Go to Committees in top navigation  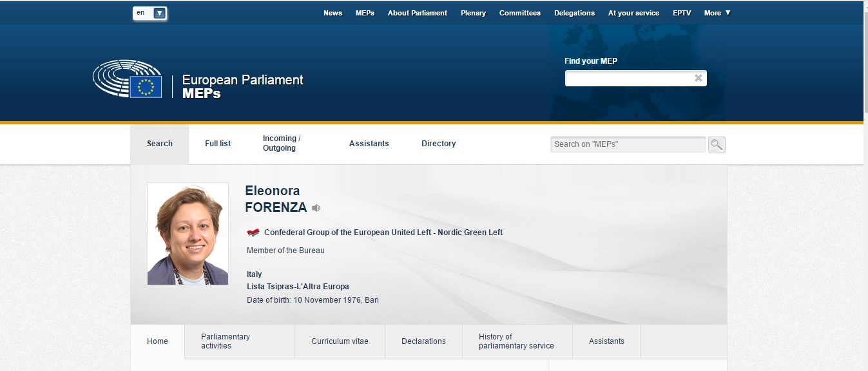pyautogui.click(x=519, y=13)
